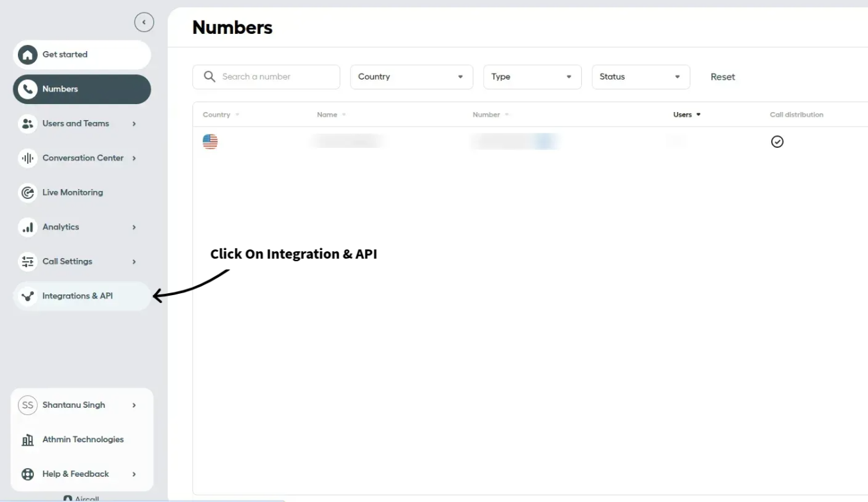This screenshot has height=502, width=868.
Task: Select Athmin Technologies organization entry
Action: 81,439
